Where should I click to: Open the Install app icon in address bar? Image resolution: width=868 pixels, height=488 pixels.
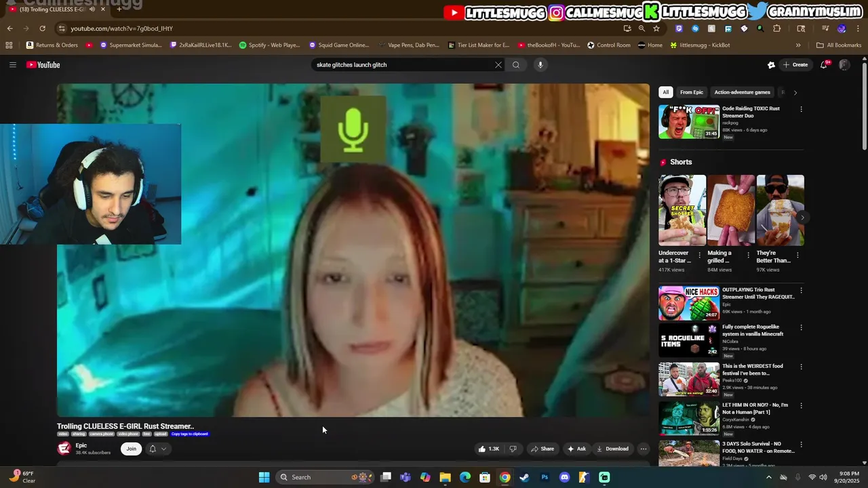point(627,28)
